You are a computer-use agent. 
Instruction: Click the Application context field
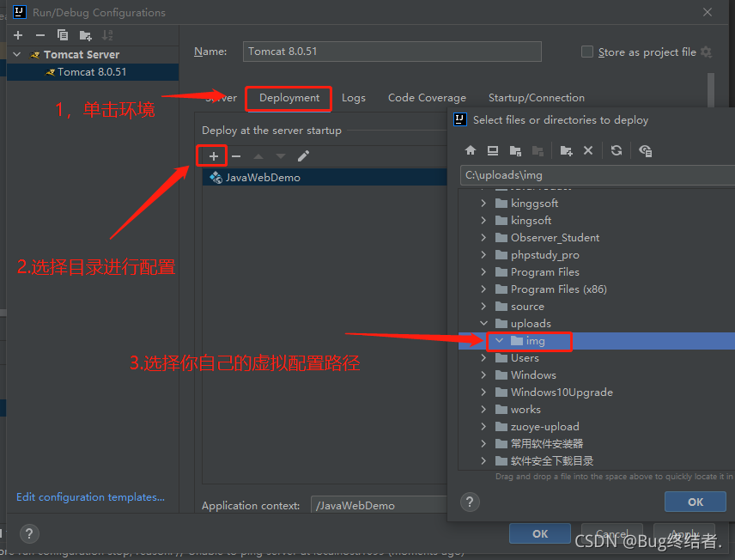pos(379,506)
